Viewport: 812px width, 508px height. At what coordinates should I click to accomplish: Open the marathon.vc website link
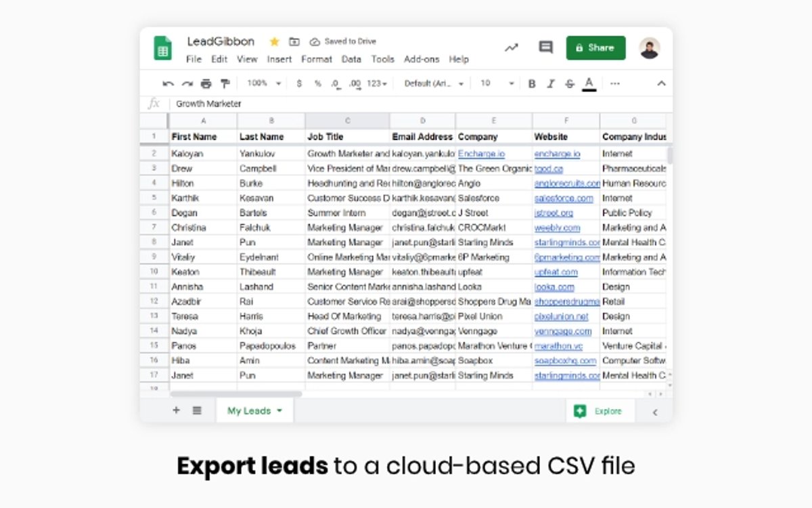tap(558, 346)
